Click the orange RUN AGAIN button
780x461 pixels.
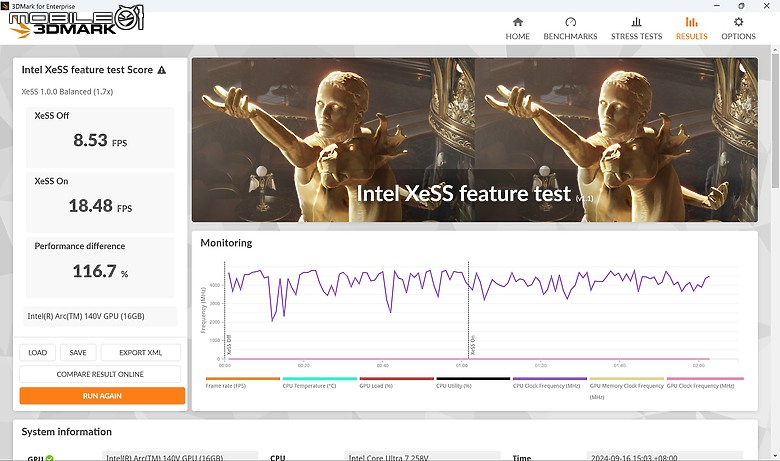pyautogui.click(x=102, y=396)
